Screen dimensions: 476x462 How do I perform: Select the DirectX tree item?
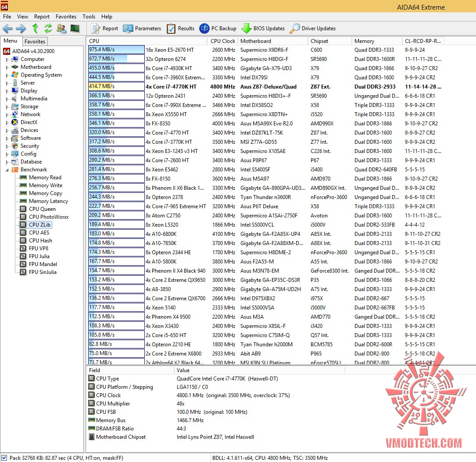[24, 122]
